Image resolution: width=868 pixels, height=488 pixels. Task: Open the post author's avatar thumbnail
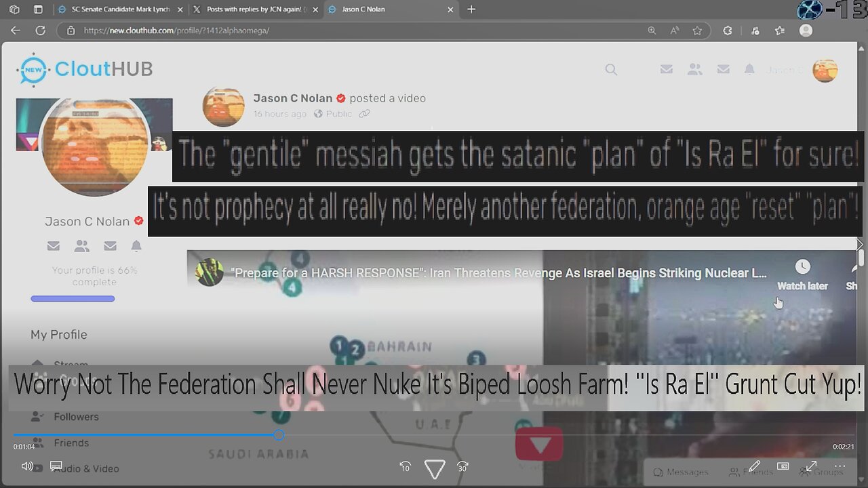pyautogui.click(x=223, y=106)
